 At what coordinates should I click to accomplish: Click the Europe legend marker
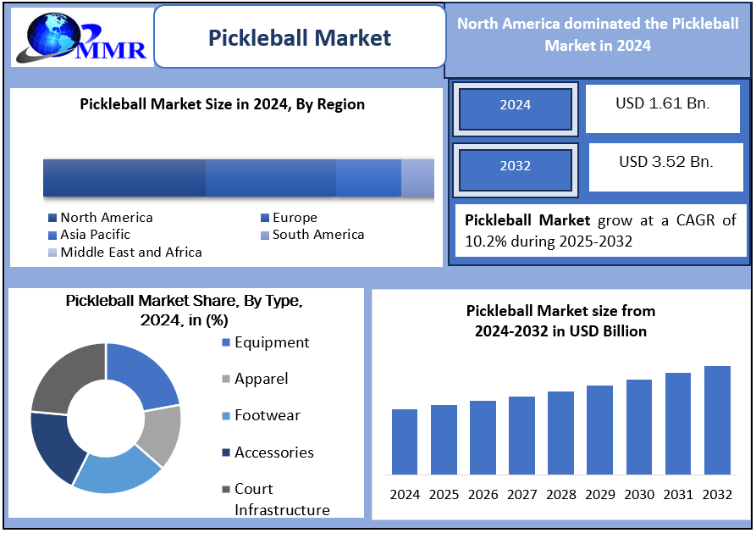coord(265,219)
